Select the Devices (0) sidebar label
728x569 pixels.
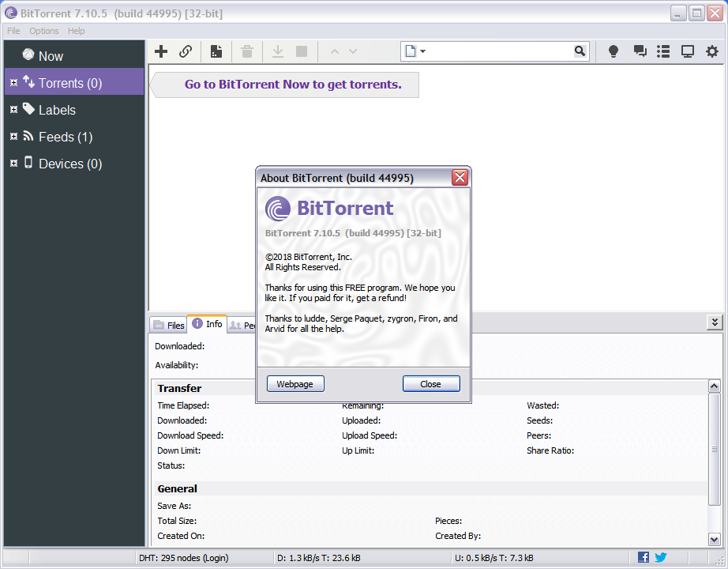click(x=70, y=164)
